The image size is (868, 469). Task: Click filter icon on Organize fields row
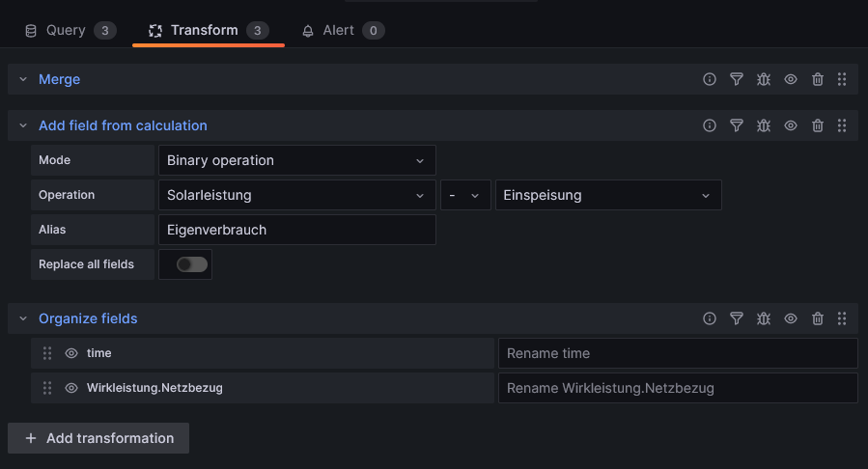tap(737, 318)
